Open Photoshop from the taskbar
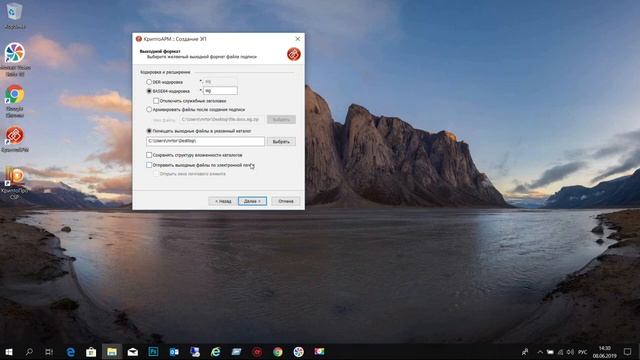This screenshot has width=640, height=360. click(153, 351)
